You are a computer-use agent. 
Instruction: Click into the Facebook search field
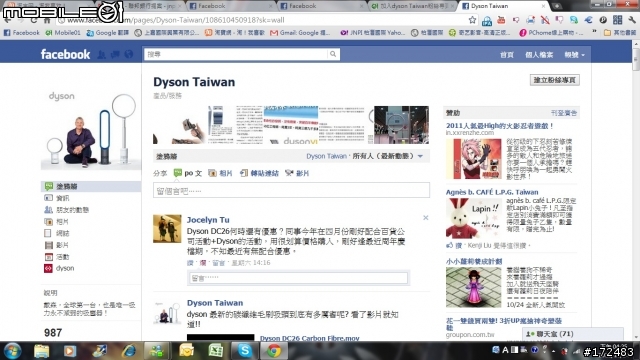pyautogui.click(x=236, y=54)
